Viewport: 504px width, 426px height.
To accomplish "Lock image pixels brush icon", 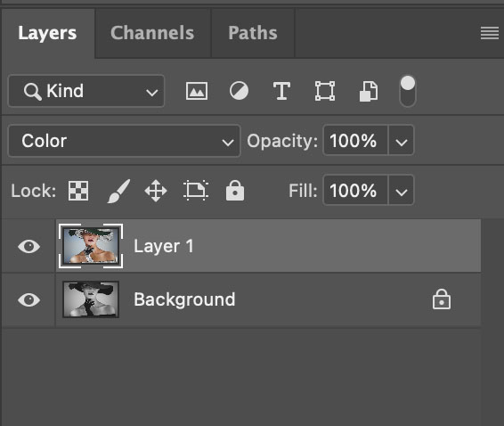I will click(118, 191).
